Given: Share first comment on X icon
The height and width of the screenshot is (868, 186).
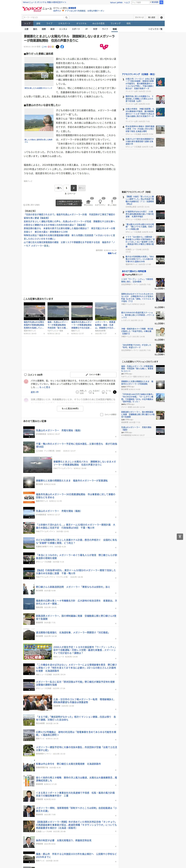Looking at the screenshot, I should tap(114, 392).
